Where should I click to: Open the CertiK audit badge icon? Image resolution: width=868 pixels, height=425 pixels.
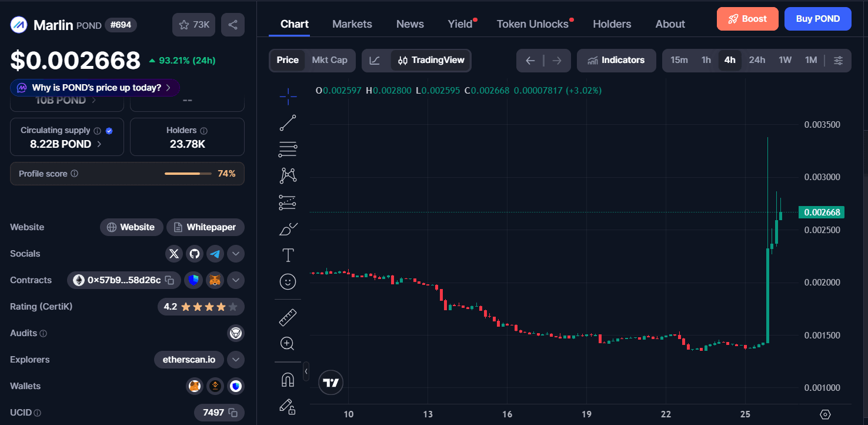[x=236, y=333]
